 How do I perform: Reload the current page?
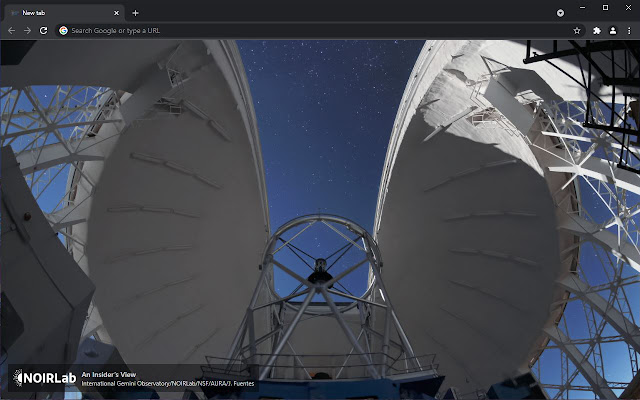(43, 31)
